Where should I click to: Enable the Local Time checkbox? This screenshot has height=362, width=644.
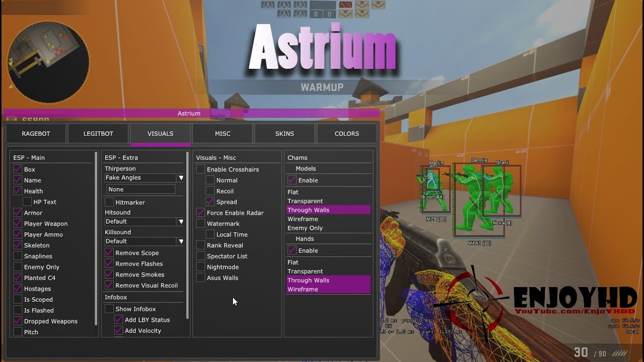(x=210, y=234)
